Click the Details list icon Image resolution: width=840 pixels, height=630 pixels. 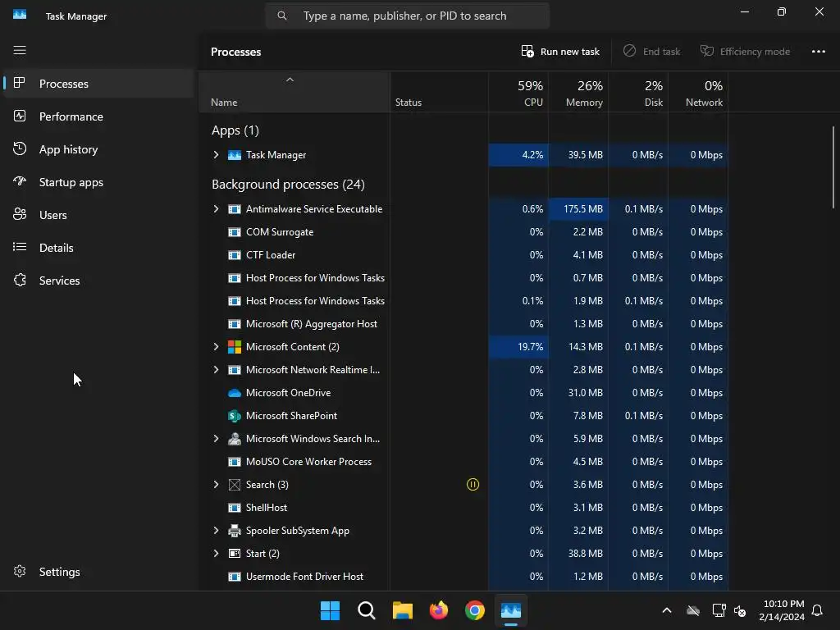click(x=20, y=247)
